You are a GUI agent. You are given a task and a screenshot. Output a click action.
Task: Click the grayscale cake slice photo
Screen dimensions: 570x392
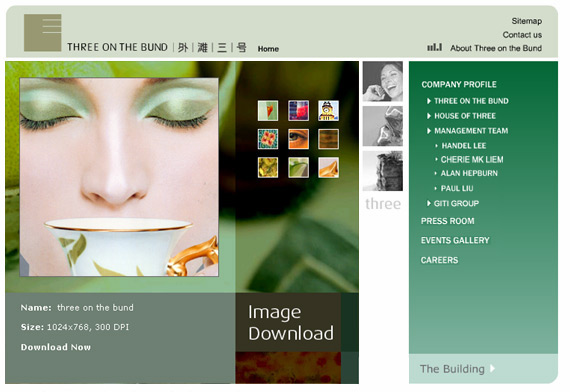click(383, 171)
